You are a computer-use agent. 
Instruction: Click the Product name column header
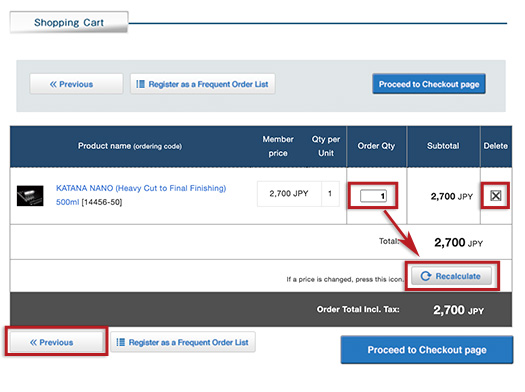click(130, 146)
